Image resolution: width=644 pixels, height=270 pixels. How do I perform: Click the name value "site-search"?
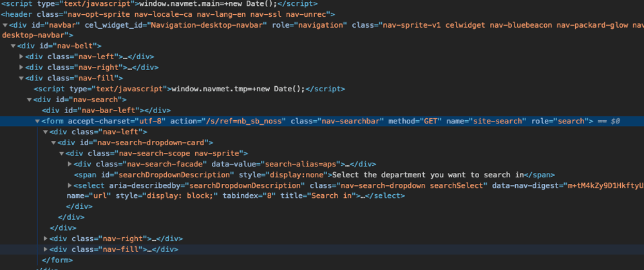[498, 122]
